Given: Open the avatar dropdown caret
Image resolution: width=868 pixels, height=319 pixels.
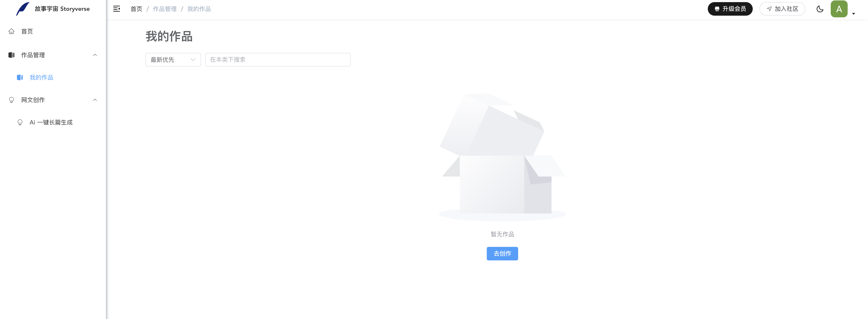Looking at the screenshot, I should tap(854, 14).
